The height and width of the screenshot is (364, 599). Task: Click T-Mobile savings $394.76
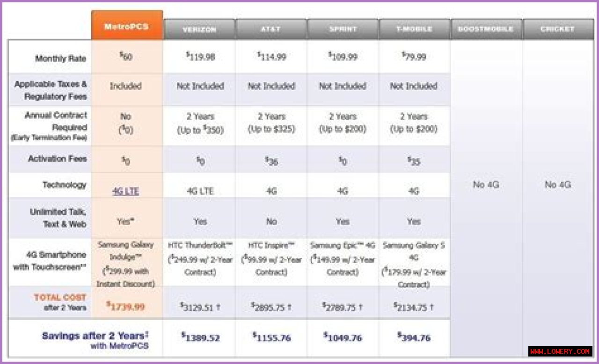[414, 337]
